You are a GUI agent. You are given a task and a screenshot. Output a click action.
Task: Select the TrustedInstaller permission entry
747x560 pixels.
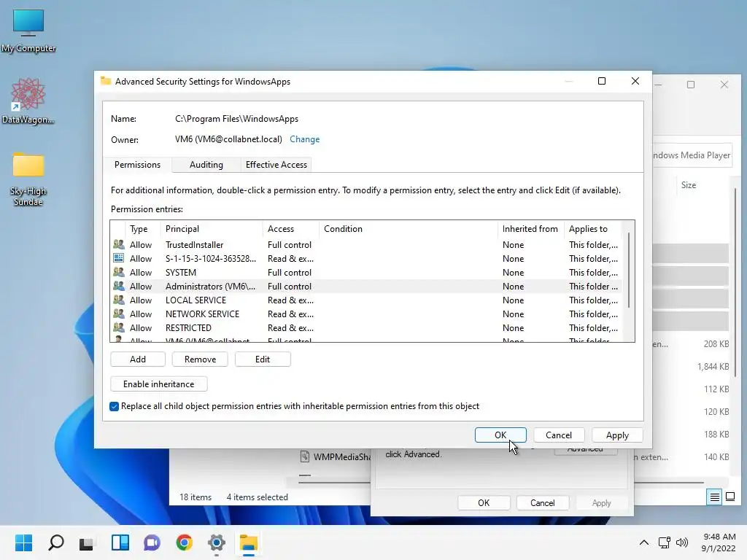click(x=367, y=245)
